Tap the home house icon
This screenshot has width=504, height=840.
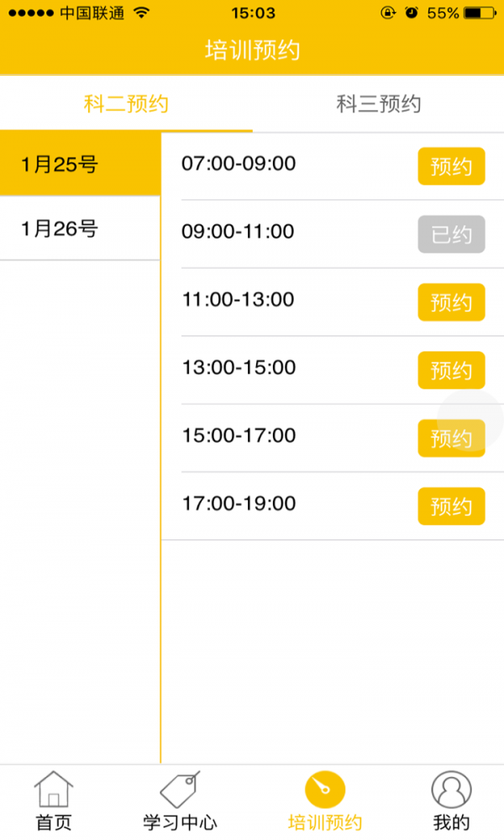(54, 790)
